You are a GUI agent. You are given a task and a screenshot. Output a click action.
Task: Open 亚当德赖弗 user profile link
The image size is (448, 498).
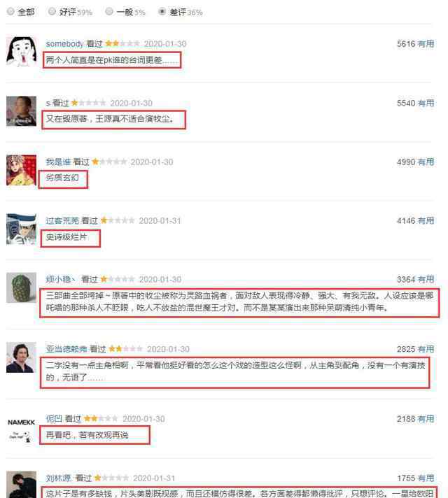66,349
